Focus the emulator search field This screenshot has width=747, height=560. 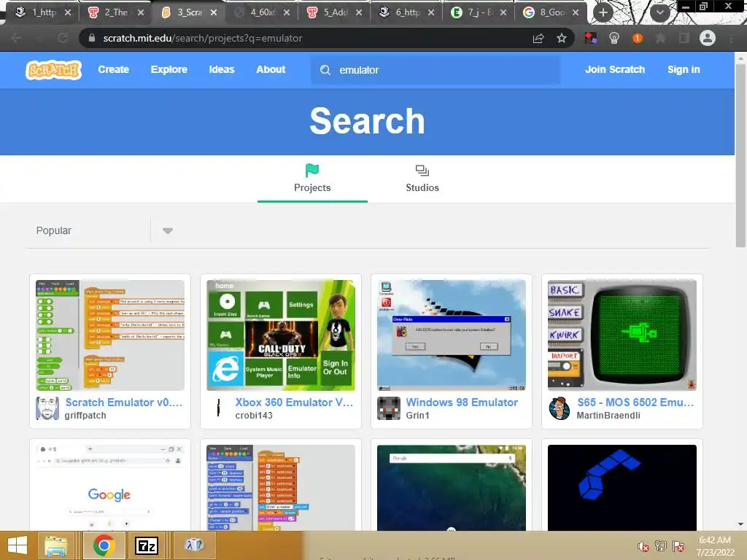[x=436, y=70]
